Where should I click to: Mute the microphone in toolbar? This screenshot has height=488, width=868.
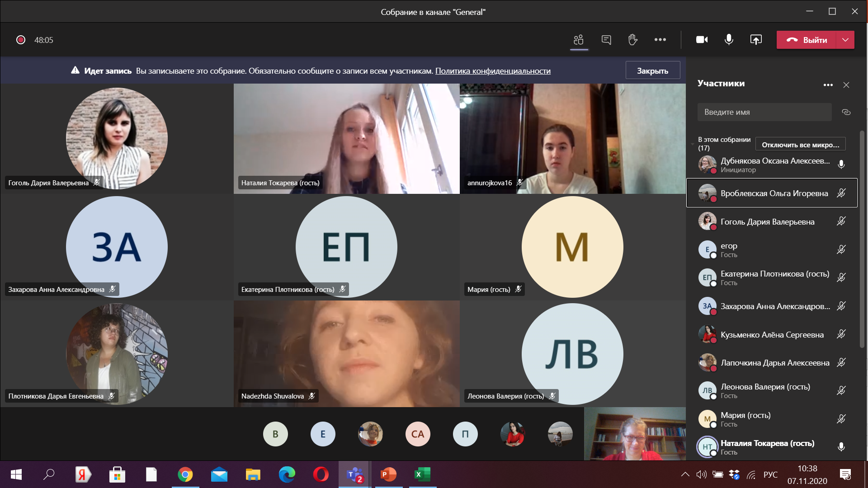pyautogui.click(x=729, y=40)
